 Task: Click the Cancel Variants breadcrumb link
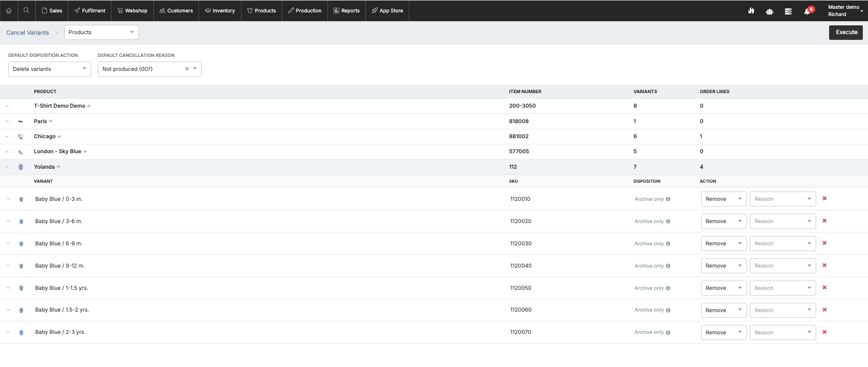pyautogui.click(x=27, y=33)
